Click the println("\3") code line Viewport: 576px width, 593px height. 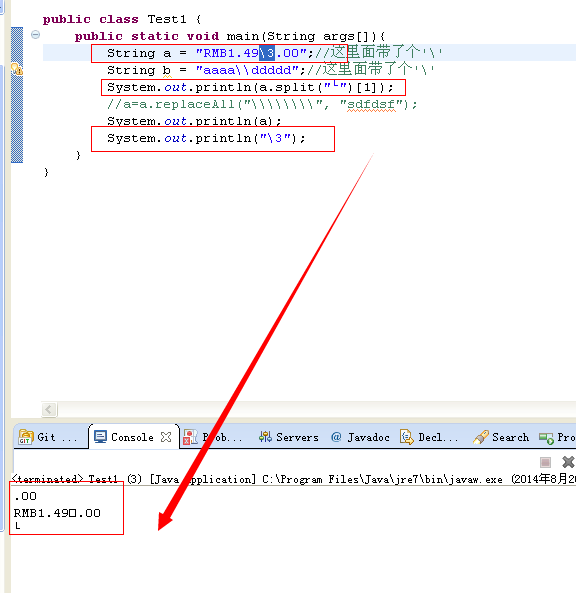pos(206,138)
